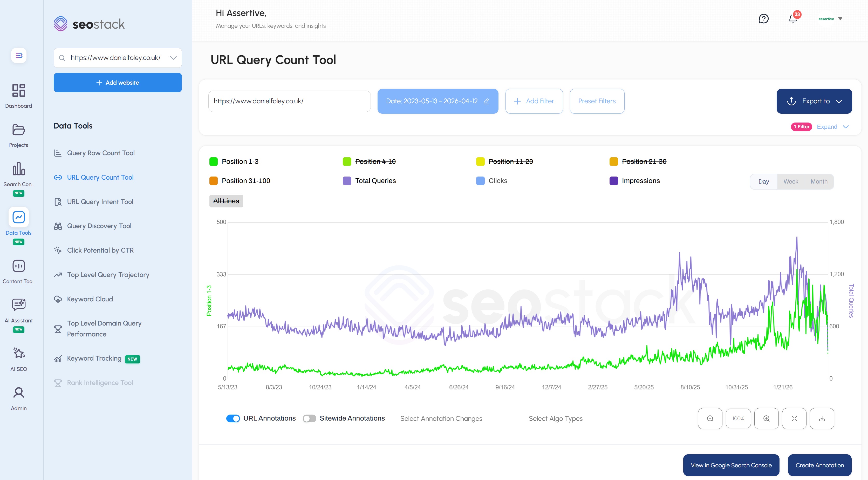This screenshot has width=868, height=480.
Task: Open the notifications bell
Action: point(792,19)
